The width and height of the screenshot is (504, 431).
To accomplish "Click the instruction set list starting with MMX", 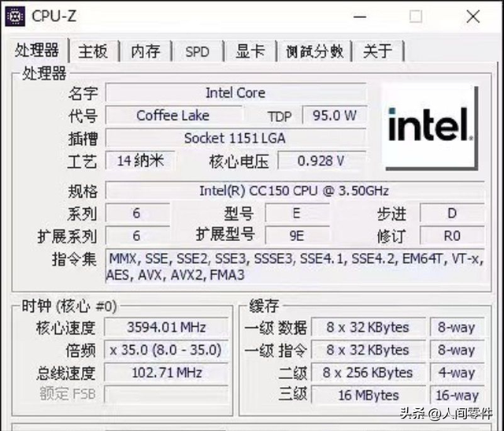I will tap(295, 266).
